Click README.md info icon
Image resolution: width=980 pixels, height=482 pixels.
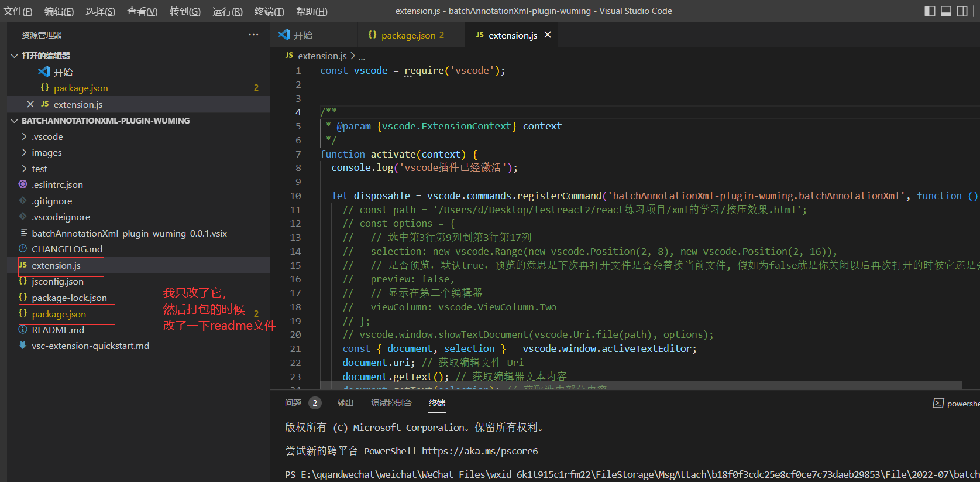click(23, 330)
